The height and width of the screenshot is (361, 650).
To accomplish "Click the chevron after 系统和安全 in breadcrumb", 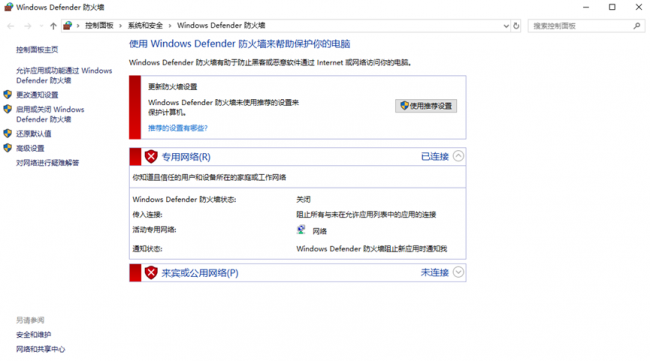I will 170,26.
